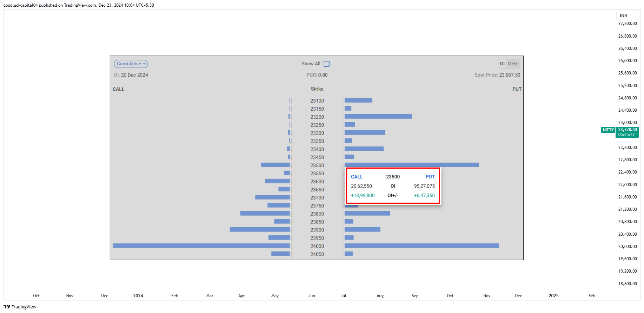The width and height of the screenshot is (644, 313).
Task: Click the Sep label on time axis
Action: click(415, 296)
